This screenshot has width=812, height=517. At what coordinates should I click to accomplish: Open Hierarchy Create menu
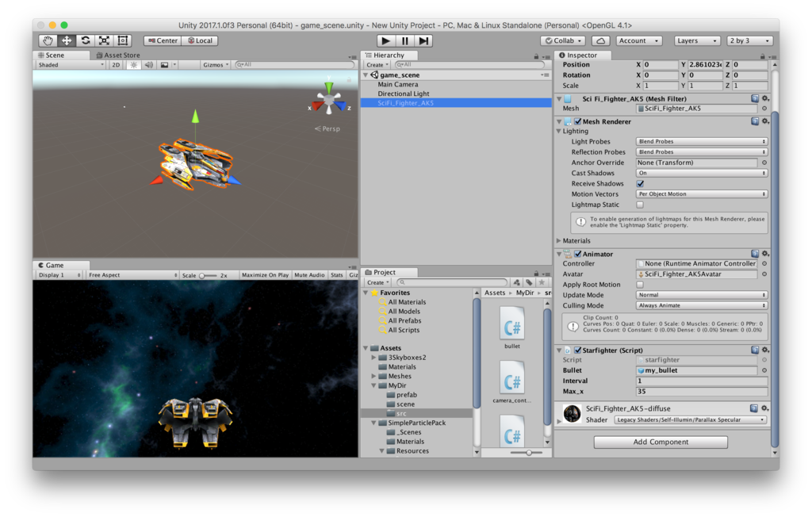[x=377, y=65]
